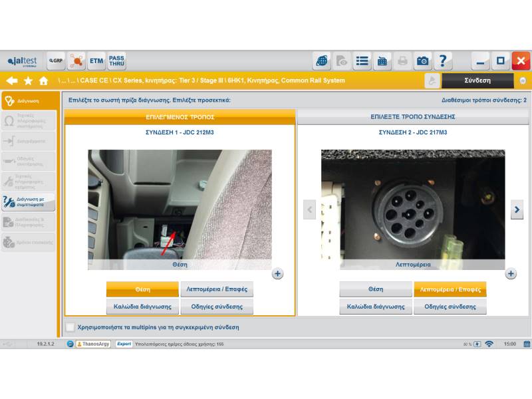This screenshot has width=532, height=399.
Task: Expand the connection 2 image with plus
Action: tap(511, 273)
